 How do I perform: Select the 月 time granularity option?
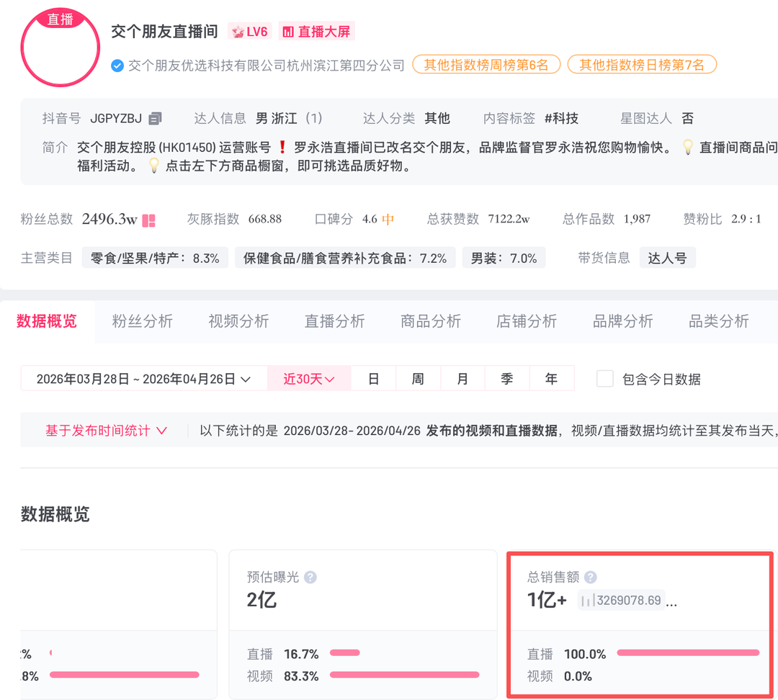click(x=462, y=379)
